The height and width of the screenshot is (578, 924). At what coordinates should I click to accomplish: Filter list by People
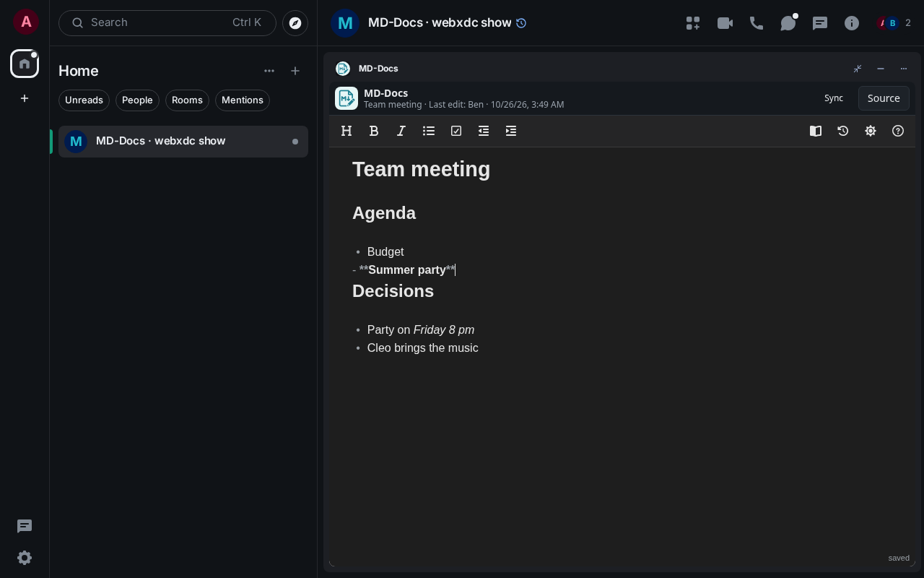(137, 100)
